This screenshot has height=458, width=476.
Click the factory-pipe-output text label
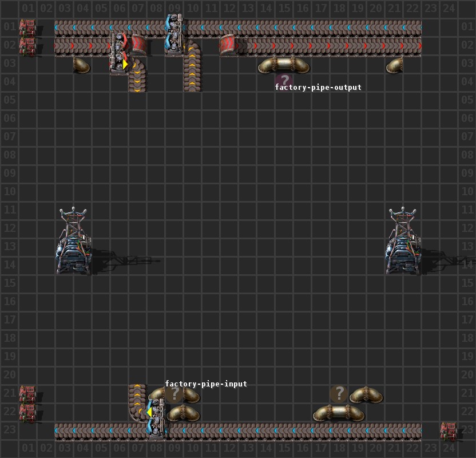pyautogui.click(x=318, y=87)
